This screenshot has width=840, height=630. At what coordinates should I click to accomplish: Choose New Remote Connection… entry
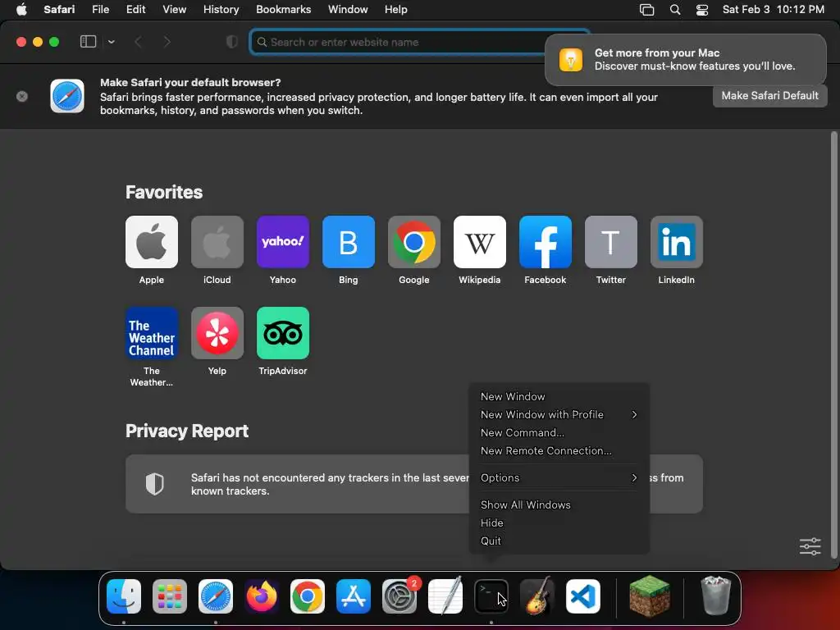[x=559, y=451]
